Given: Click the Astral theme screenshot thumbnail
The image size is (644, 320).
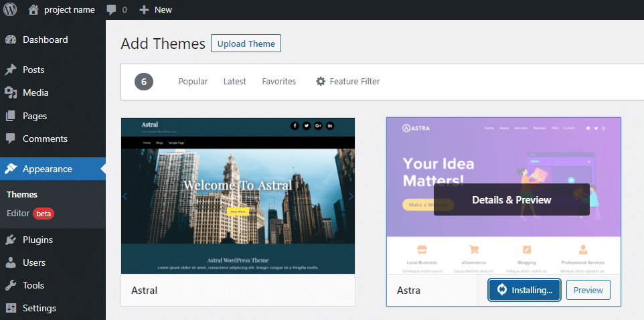Looking at the screenshot, I should [x=238, y=196].
